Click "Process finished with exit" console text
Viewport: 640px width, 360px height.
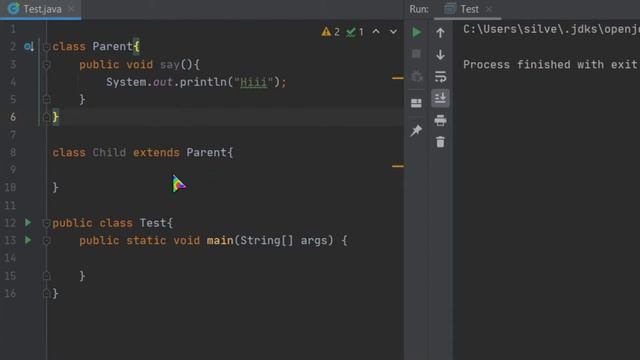[550, 64]
